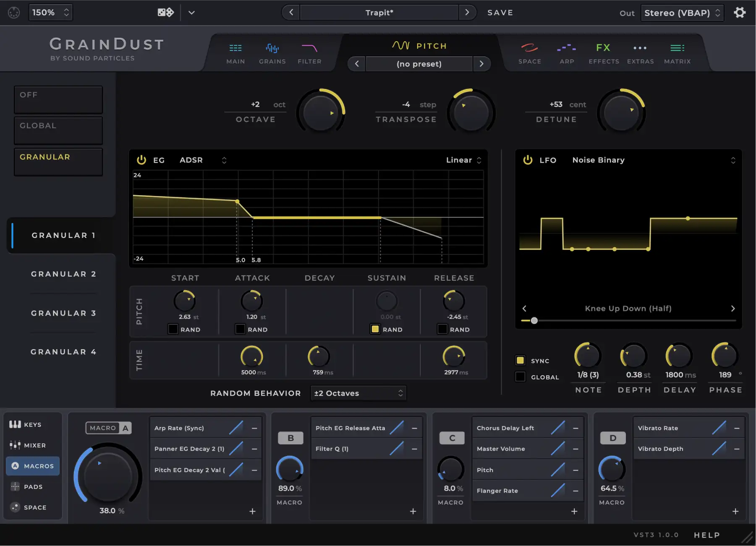The height and width of the screenshot is (546, 756).
Task: Select the PITCH tab at the top
Action: coord(420,46)
